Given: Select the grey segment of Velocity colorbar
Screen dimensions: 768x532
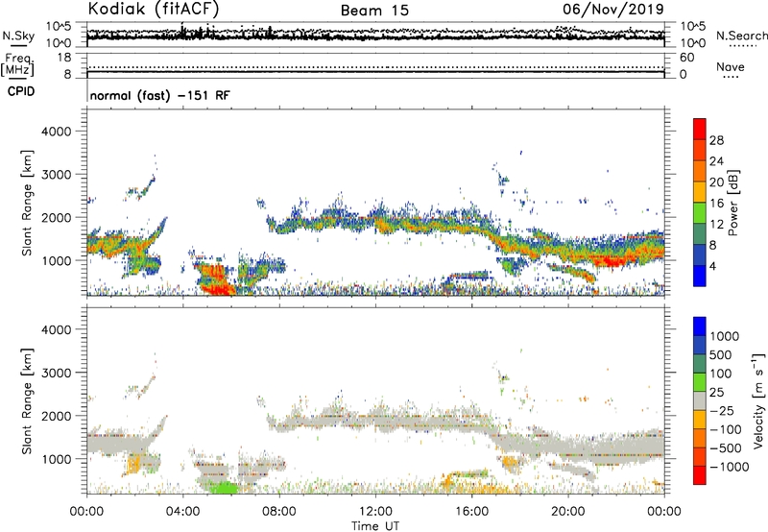Looking at the screenshot, I should pyautogui.click(x=700, y=400).
